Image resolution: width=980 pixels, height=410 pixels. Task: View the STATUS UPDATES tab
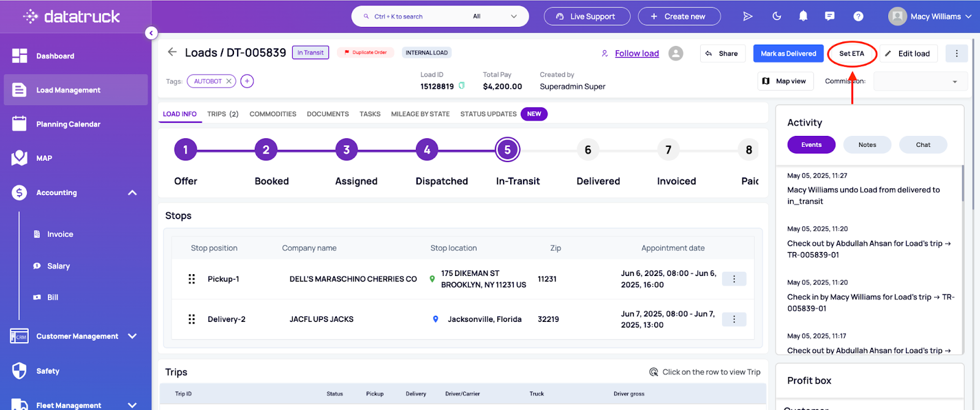click(x=488, y=114)
